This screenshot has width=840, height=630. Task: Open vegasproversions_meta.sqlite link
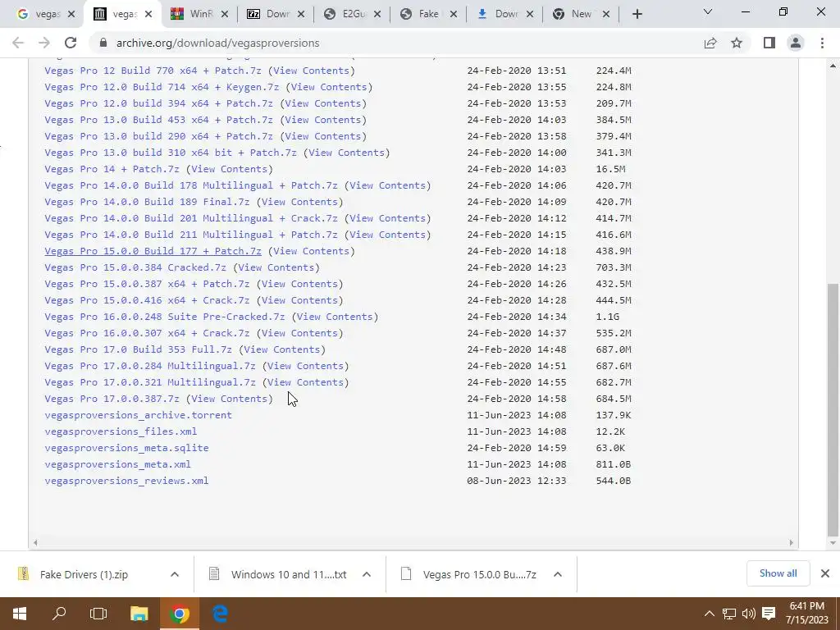click(126, 448)
